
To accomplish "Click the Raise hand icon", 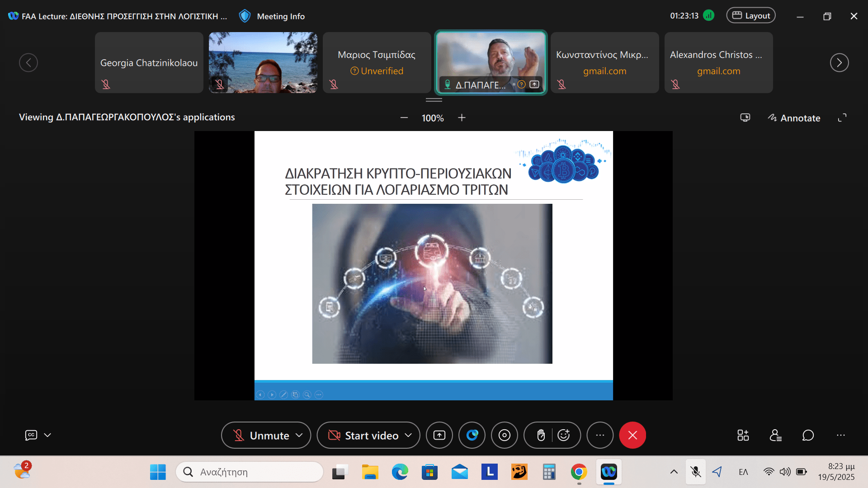I will [541, 435].
